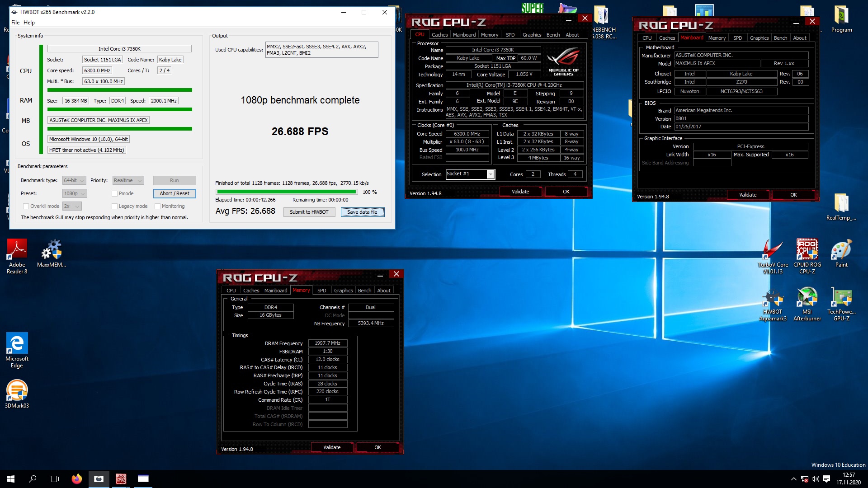Launch MSI Afterburner desktop icon

pyautogui.click(x=807, y=304)
